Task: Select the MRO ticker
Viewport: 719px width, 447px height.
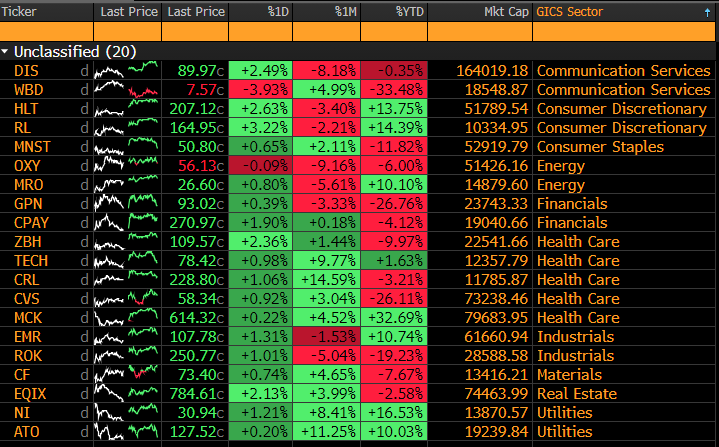Action: click(x=28, y=184)
